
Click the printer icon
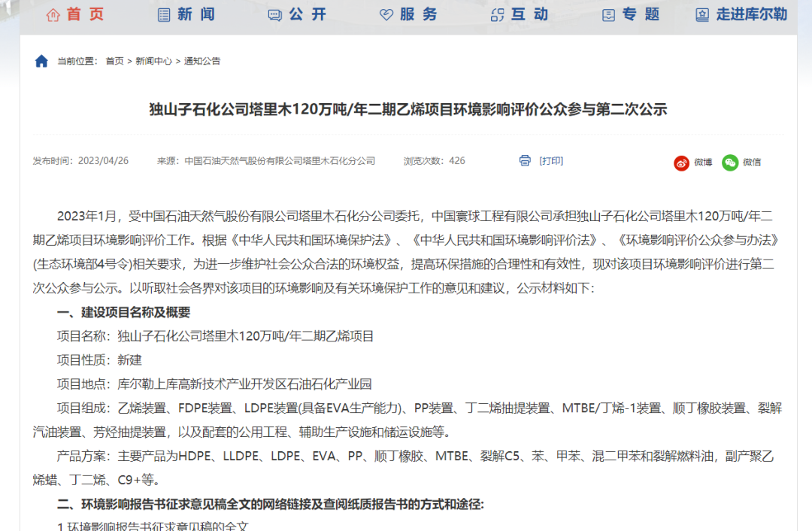click(x=525, y=161)
